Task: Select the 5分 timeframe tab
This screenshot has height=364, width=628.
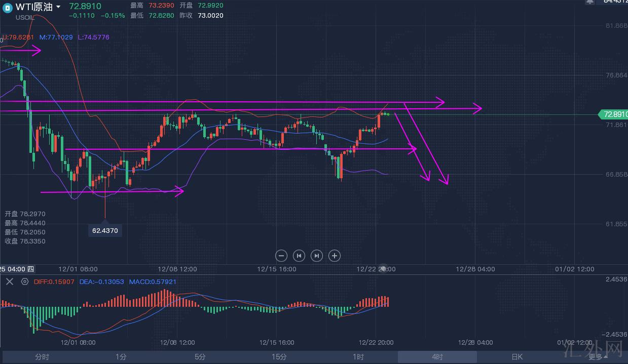Action: [200, 357]
